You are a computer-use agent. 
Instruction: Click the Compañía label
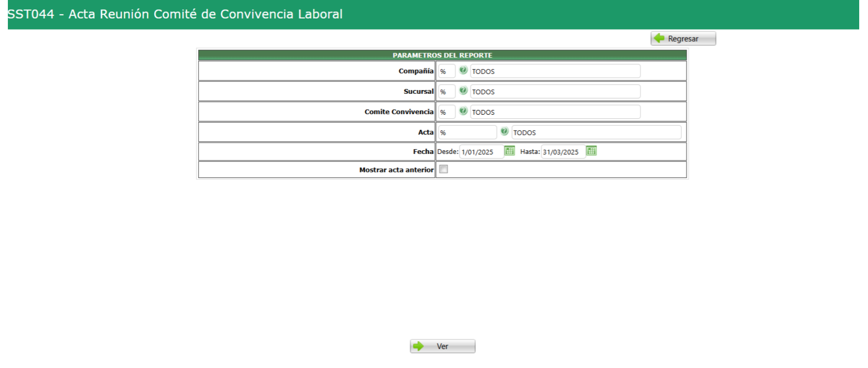tap(416, 71)
